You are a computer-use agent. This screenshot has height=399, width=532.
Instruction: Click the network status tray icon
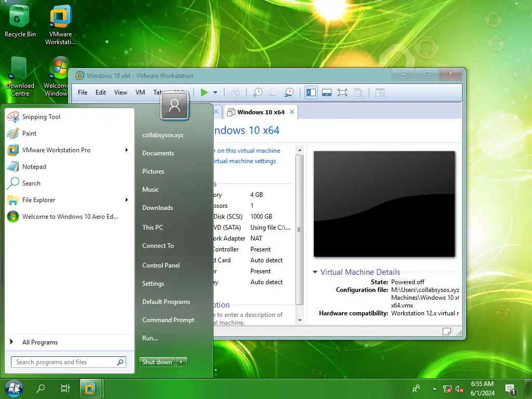click(447, 389)
